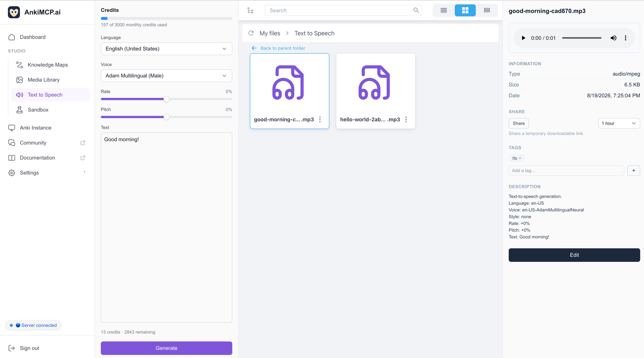Mute the audio player volume
This screenshot has width=644, height=358.
[613, 38]
